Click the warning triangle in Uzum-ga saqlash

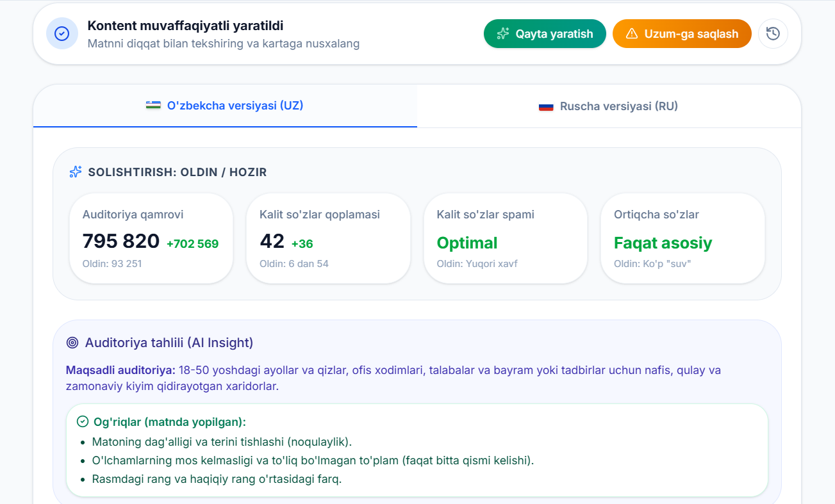(x=632, y=34)
